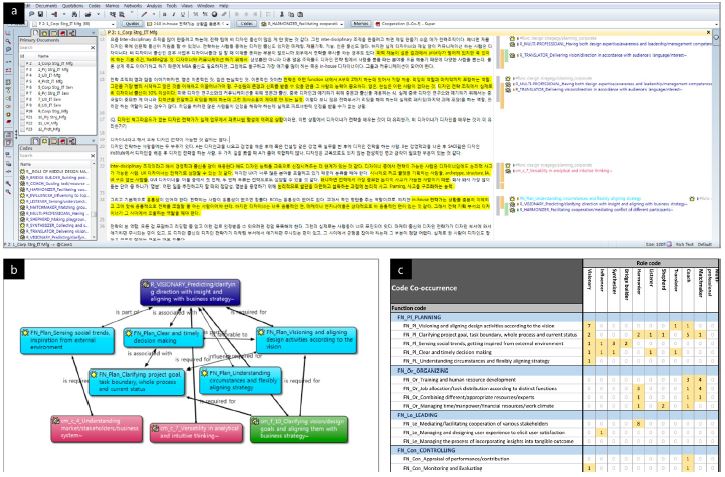Click the Codes panel search field

pos(54,156)
